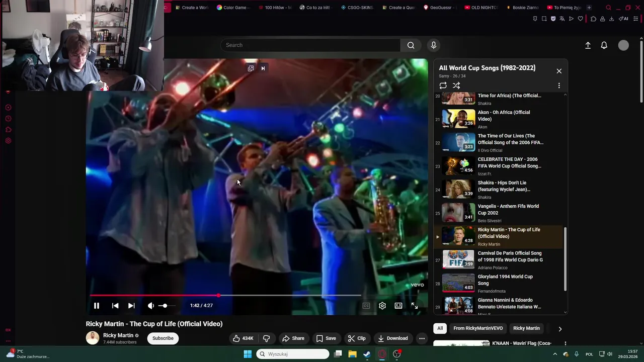This screenshot has height=362, width=644.
Task: Play Gloryland 1994 World Cup Song entry
Action: tap(498, 284)
